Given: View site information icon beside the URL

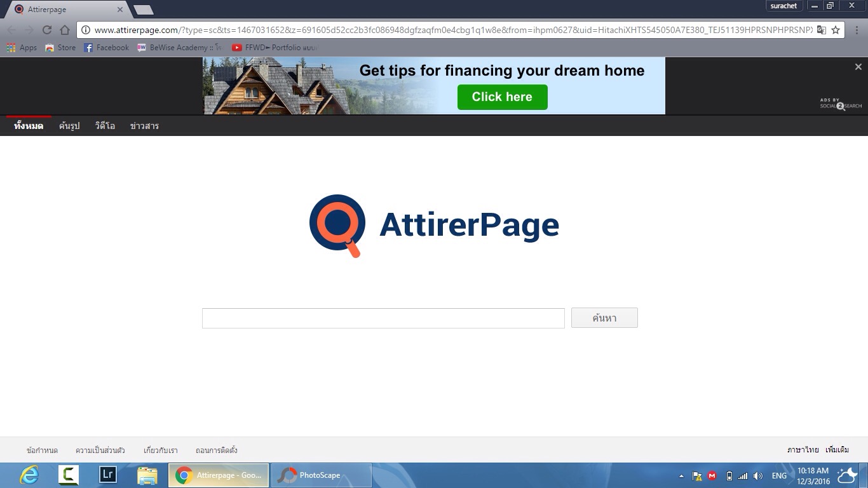Looking at the screenshot, I should 86,30.
